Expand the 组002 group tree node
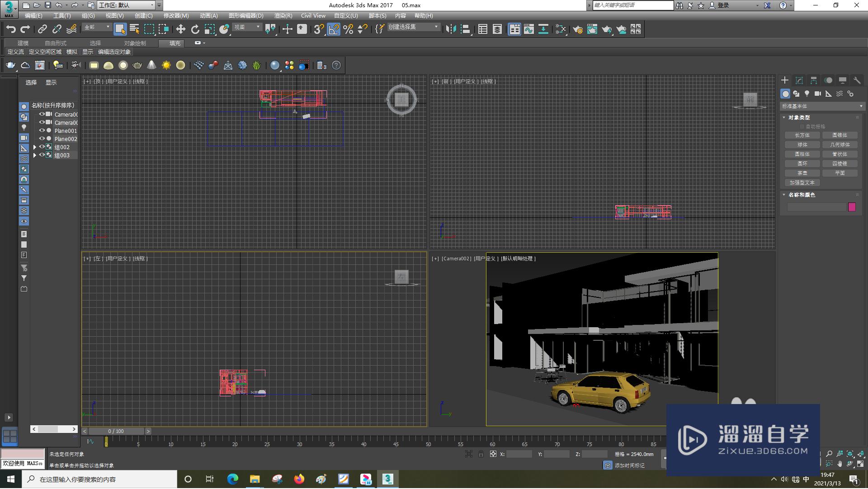Screen dimensions: 868x489 35,147
